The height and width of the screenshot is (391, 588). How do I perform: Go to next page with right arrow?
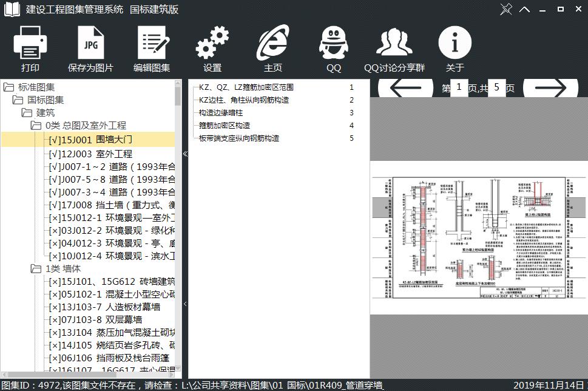coord(550,88)
